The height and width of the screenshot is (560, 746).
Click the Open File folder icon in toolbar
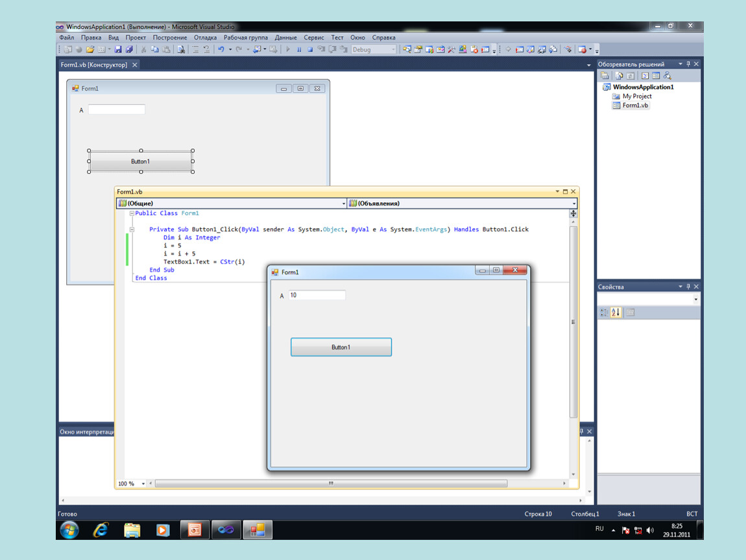(90, 49)
